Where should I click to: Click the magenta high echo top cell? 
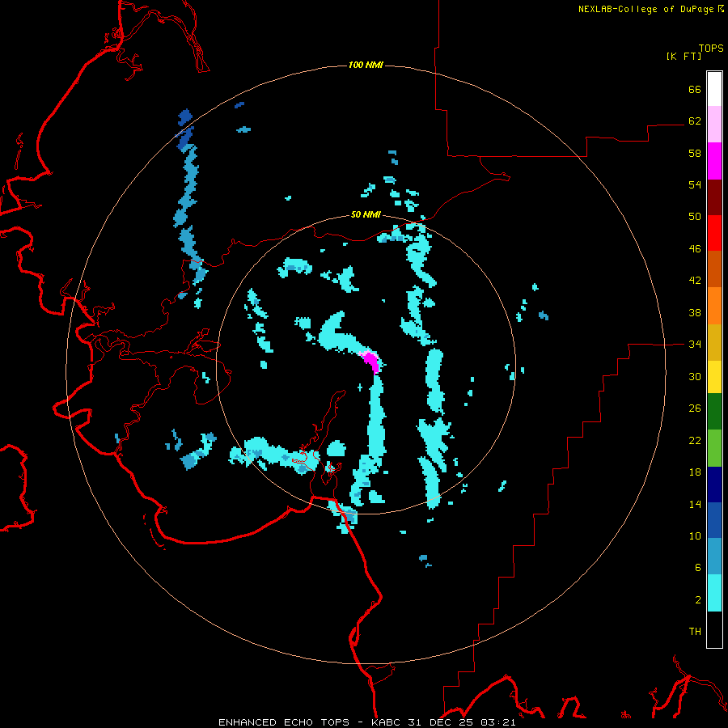click(371, 362)
